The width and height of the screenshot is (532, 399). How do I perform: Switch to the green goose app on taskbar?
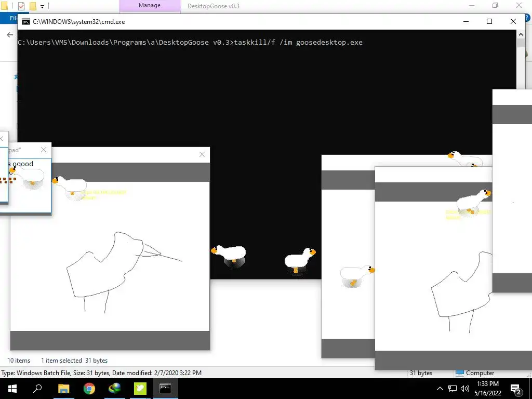click(x=140, y=389)
